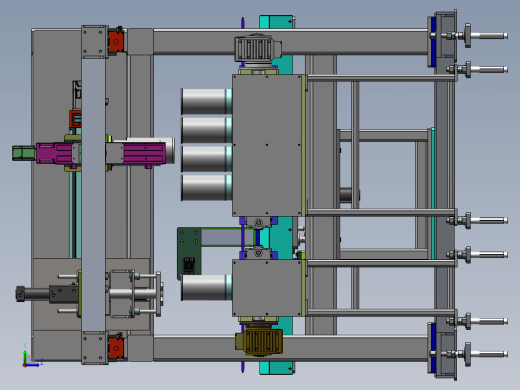The width and height of the screenshot is (520, 390).
Task: Select the green Y axis arrow
Action: (25, 354)
